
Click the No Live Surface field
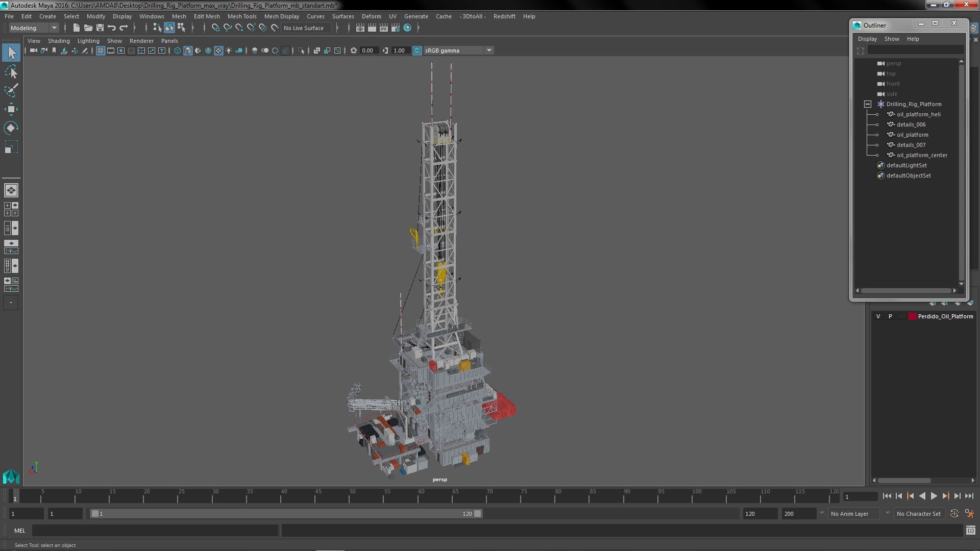tap(304, 28)
